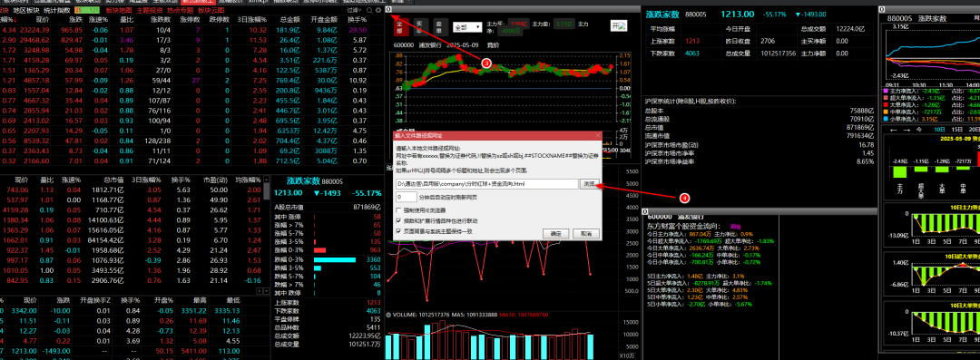Screen dimensions: 980x360
Task: Click the file path input field
Action: point(487,184)
